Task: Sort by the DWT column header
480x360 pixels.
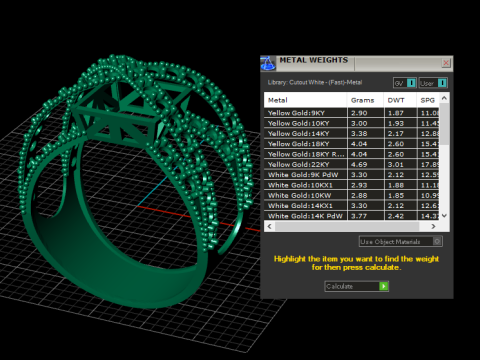Action: 400,100
